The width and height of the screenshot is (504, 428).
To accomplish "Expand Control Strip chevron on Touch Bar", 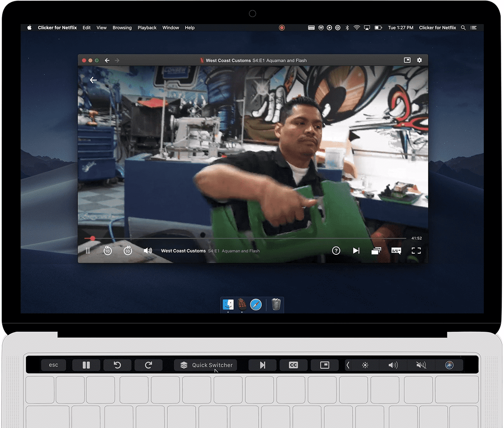I will (x=348, y=365).
